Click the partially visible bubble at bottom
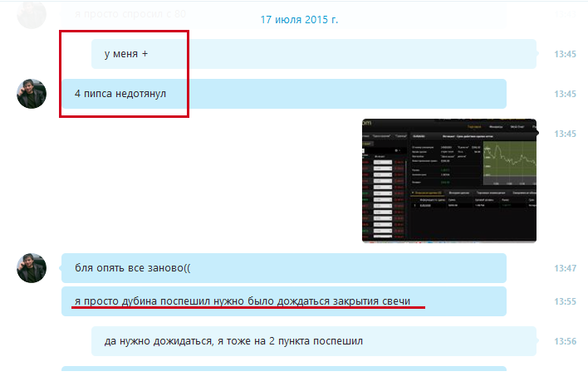 (283, 376)
